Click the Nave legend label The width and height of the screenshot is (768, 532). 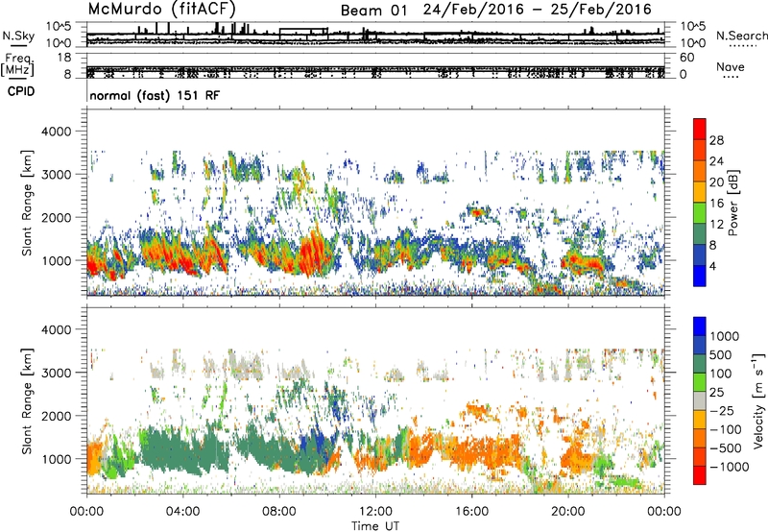(731, 66)
